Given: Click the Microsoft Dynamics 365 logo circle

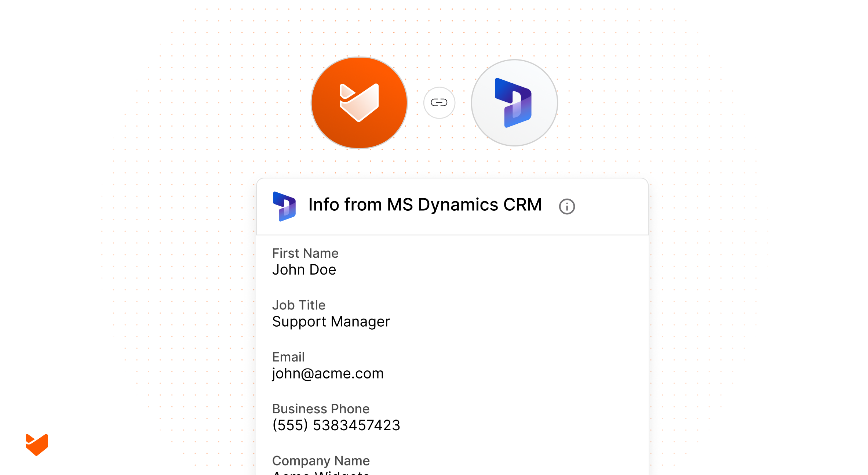Looking at the screenshot, I should coord(514,103).
